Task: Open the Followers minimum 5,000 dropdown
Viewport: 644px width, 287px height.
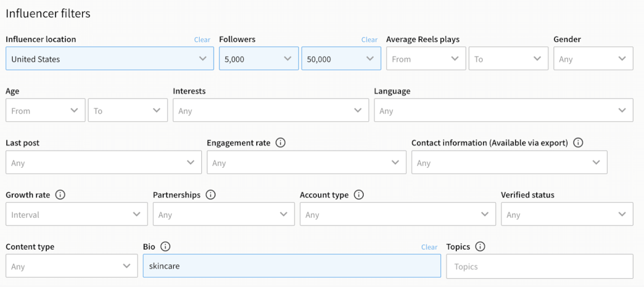Action: point(258,58)
